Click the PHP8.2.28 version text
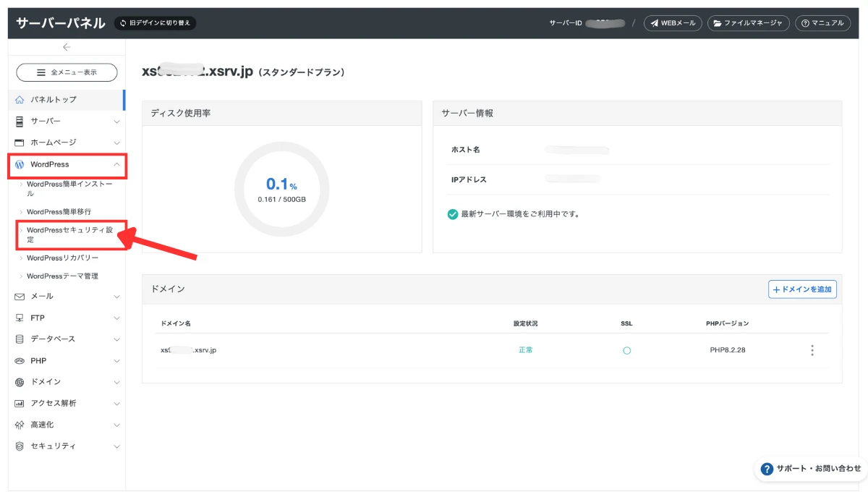This screenshot has width=868, height=492. [728, 350]
